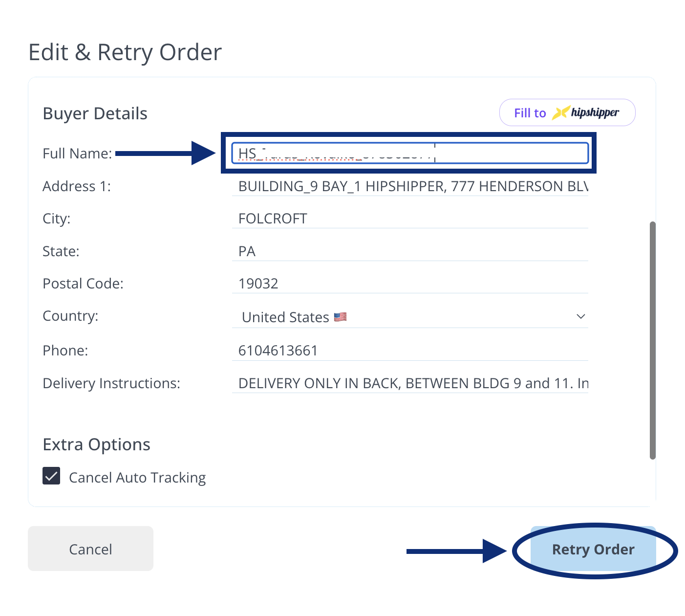Click the Buyer Details heading
685x616 pixels.
[95, 113]
